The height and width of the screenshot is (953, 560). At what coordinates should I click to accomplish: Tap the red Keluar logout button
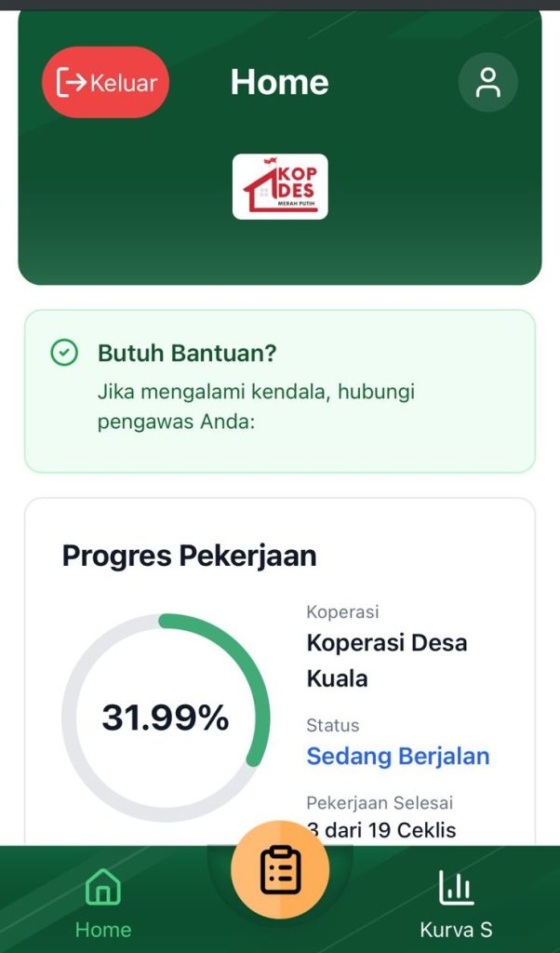[x=106, y=82]
